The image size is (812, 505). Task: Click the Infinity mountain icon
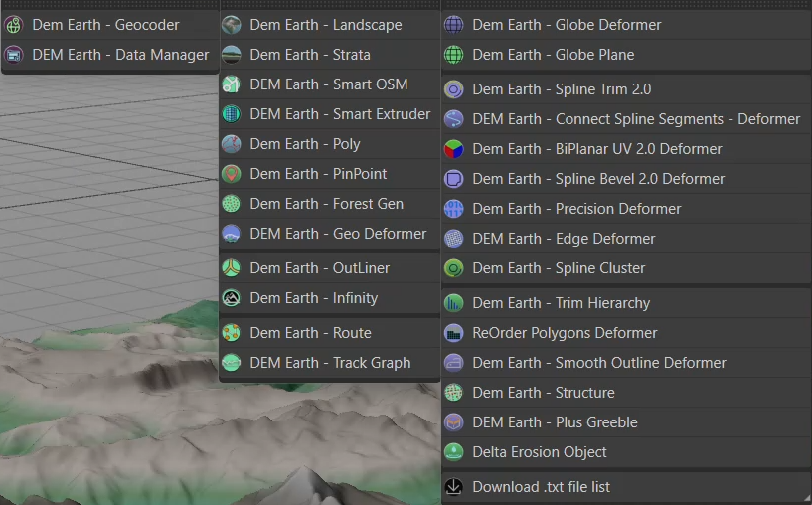232,298
